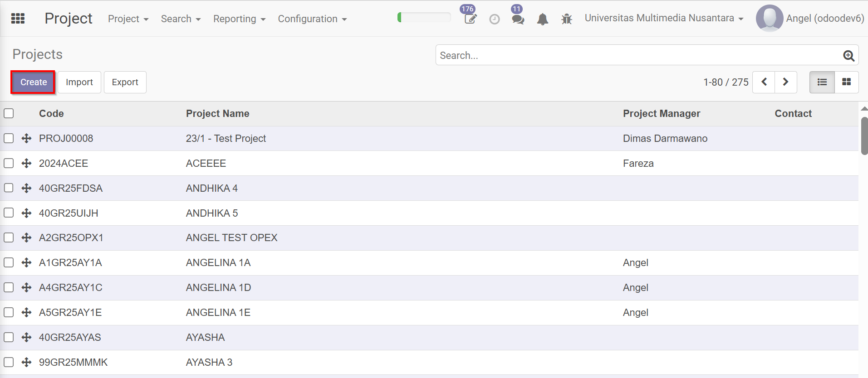This screenshot has width=868, height=378.
Task: Switch to kanban view
Action: 846,82
